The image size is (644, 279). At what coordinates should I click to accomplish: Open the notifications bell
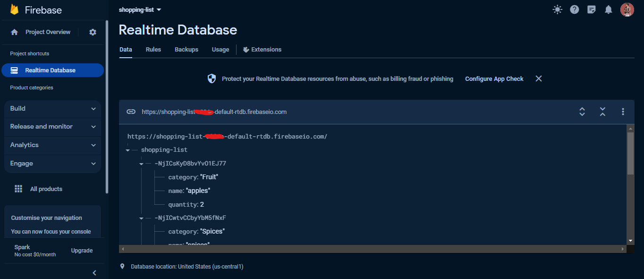pyautogui.click(x=609, y=9)
